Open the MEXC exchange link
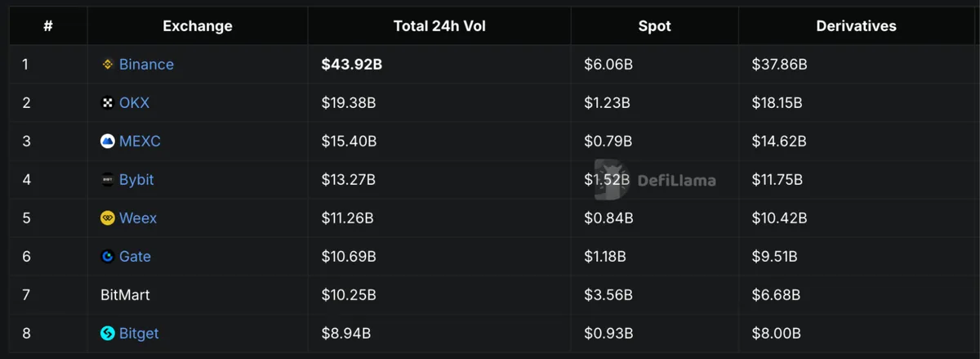 140,141
